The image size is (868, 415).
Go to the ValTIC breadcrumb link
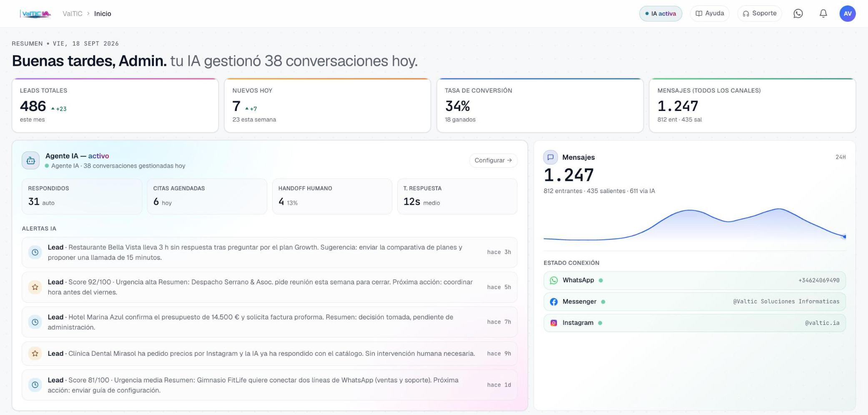[73, 14]
